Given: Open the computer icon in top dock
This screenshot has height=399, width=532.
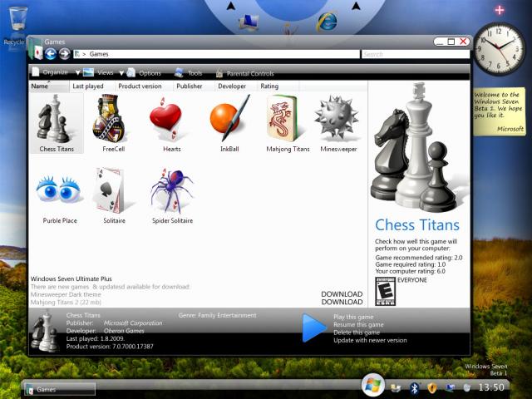Looking at the screenshot, I should pos(249,22).
